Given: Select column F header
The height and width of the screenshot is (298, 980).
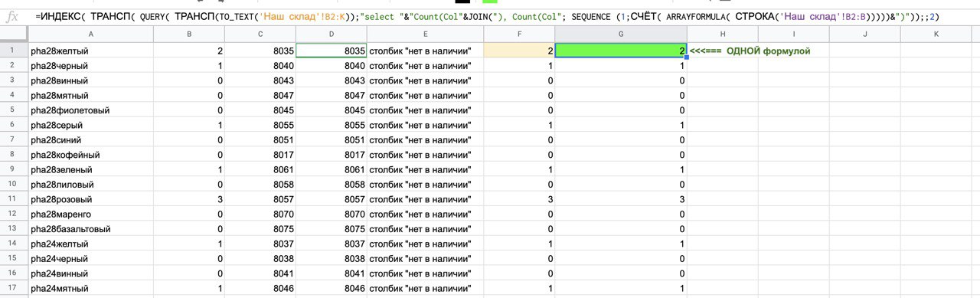Looking at the screenshot, I should [520, 34].
